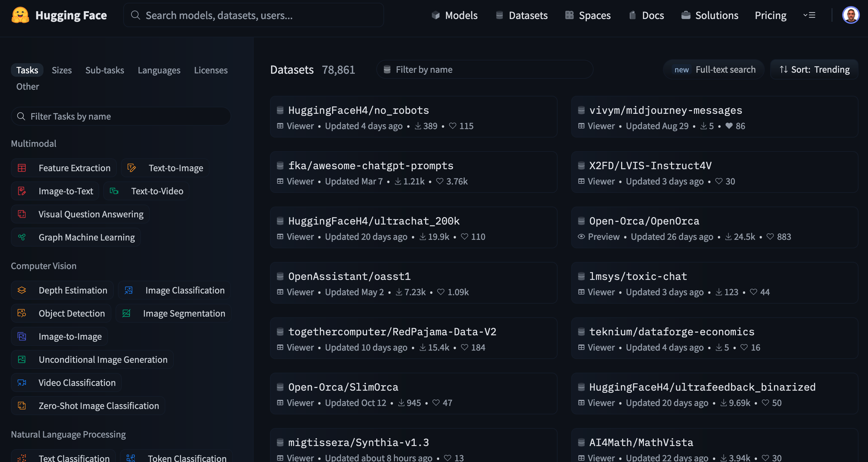Choose the Video Classification task icon
Viewport: 868px width, 462px height.
point(22,383)
